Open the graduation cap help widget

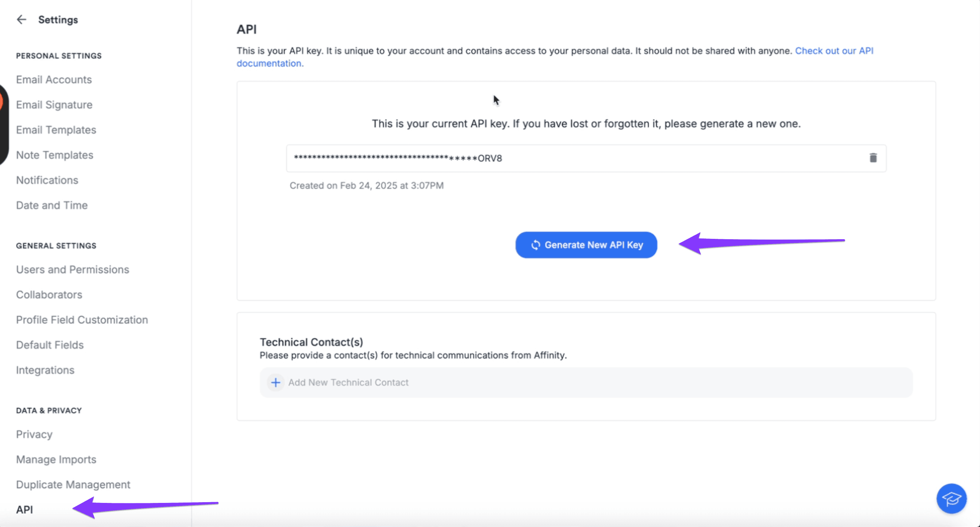pos(951,498)
